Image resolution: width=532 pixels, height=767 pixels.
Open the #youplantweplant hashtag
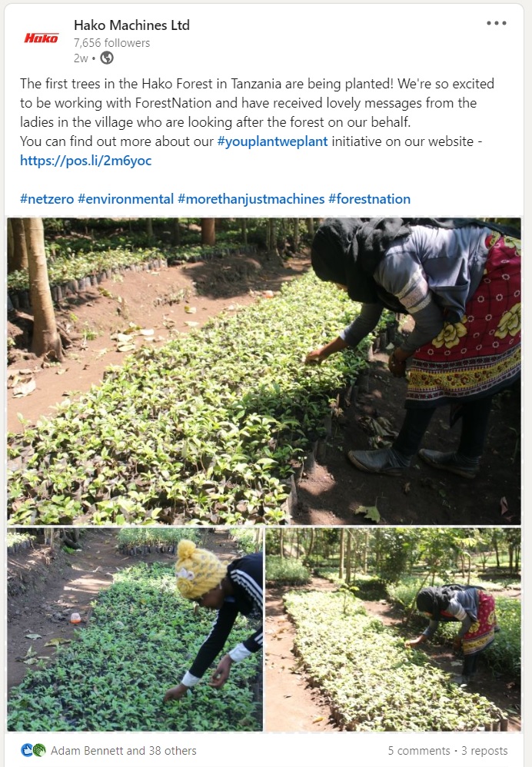272,141
